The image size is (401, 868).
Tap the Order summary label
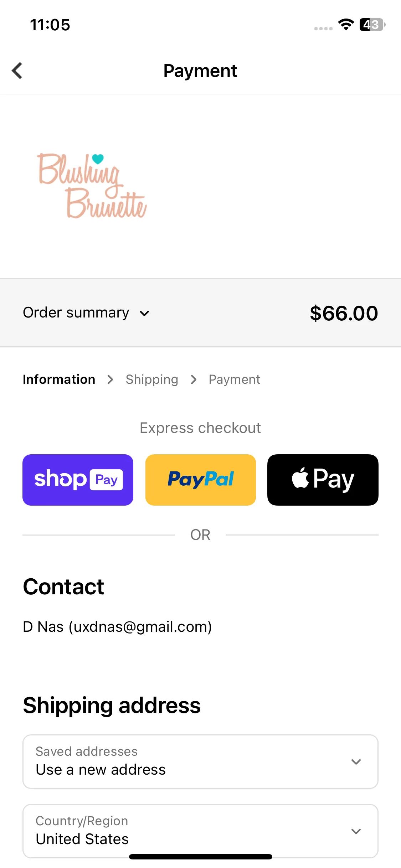pos(76,312)
